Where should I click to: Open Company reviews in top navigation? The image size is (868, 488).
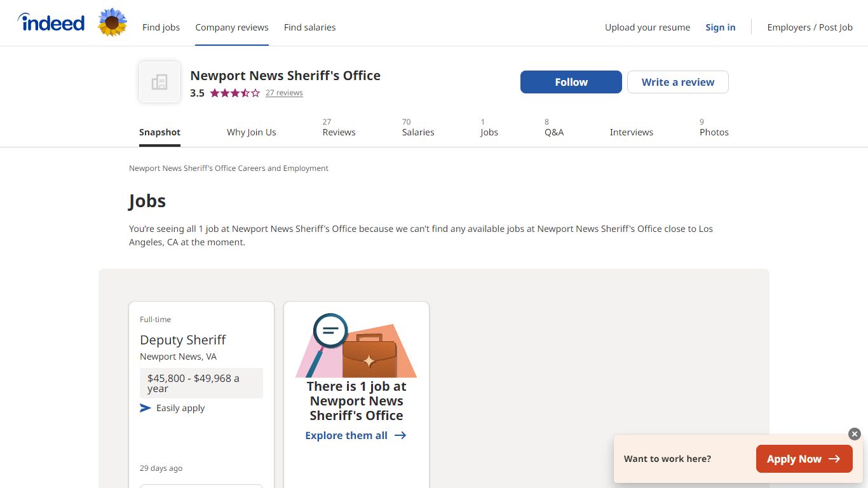232,27
